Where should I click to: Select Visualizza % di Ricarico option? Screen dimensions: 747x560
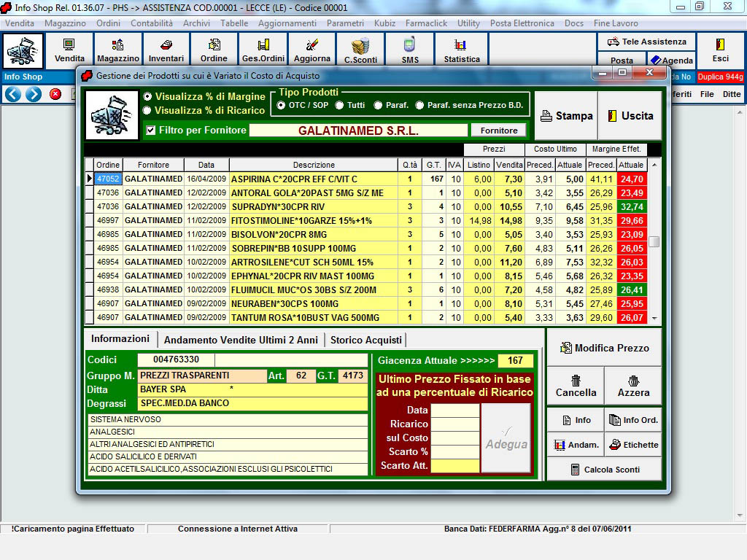tap(148, 111)
